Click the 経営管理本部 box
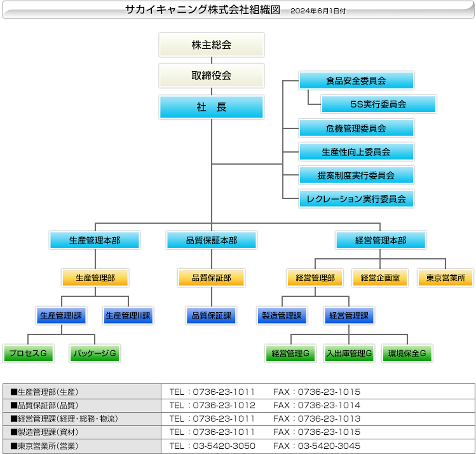 pos(381,240)
